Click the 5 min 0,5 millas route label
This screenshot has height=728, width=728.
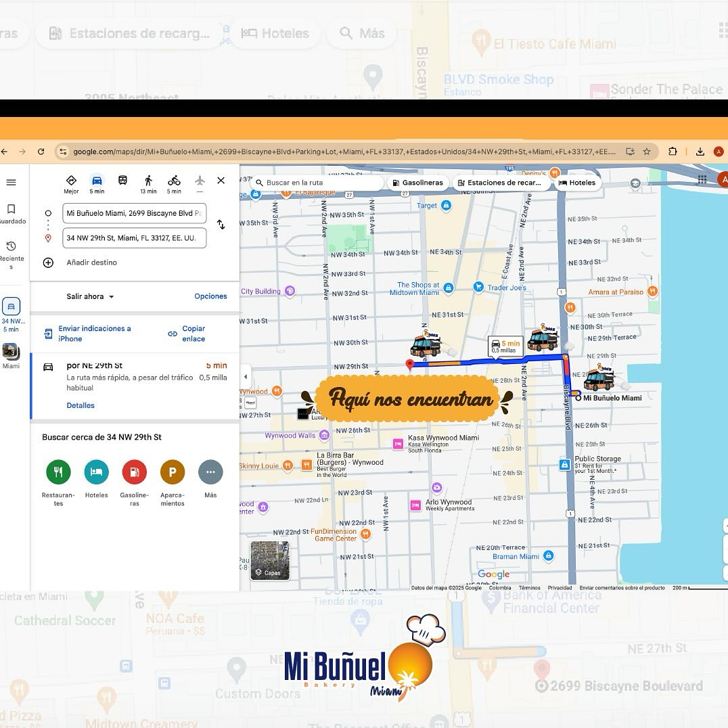pos(505,346)
